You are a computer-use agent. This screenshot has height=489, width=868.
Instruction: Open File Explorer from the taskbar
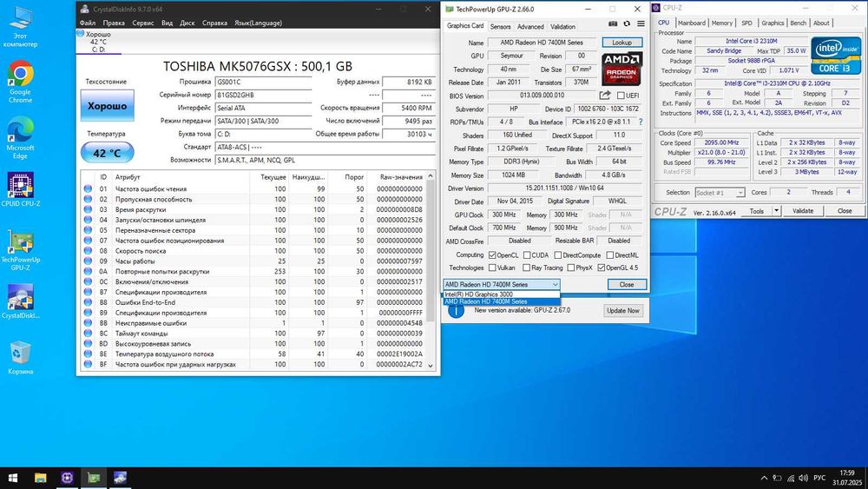tap(41, 478)
